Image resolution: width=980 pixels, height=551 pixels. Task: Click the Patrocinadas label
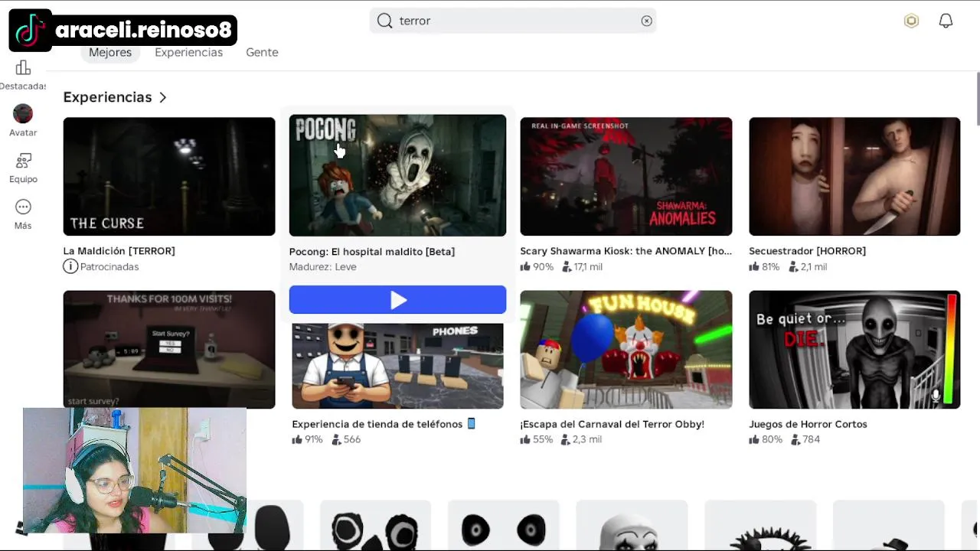[x=109, y=266]
